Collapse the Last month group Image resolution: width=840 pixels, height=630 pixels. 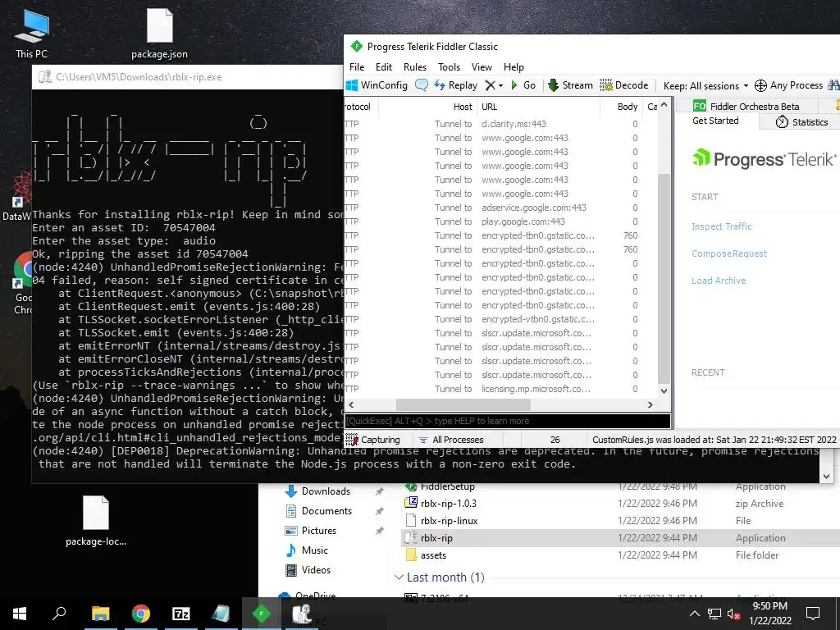[x=399, y=577]
